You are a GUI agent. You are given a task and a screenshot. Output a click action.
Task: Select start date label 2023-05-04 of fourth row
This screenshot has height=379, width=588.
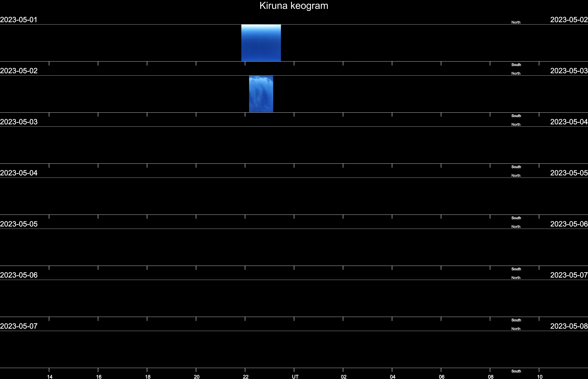click(19, 173)
